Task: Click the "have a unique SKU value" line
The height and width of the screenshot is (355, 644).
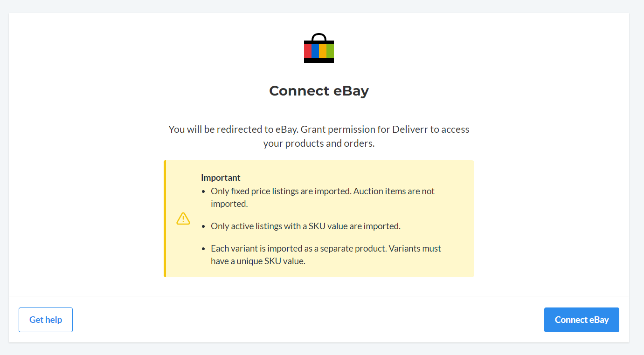Action: [258, 261]
